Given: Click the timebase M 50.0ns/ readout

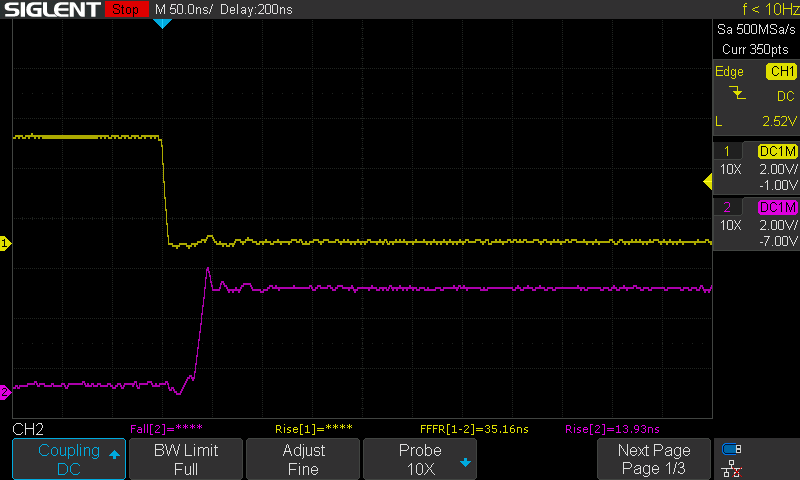Looking at the screenshot, I should tap(184, 9).
